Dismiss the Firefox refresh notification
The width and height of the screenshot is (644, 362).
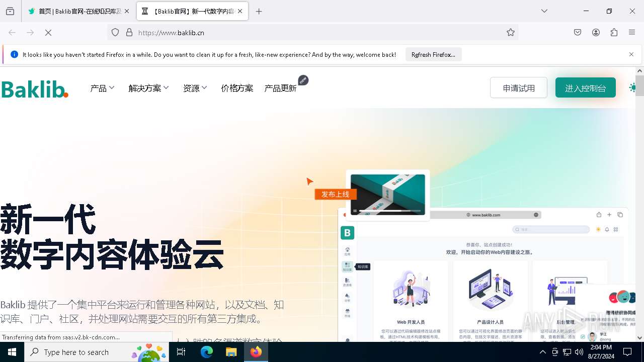(631, 54)
